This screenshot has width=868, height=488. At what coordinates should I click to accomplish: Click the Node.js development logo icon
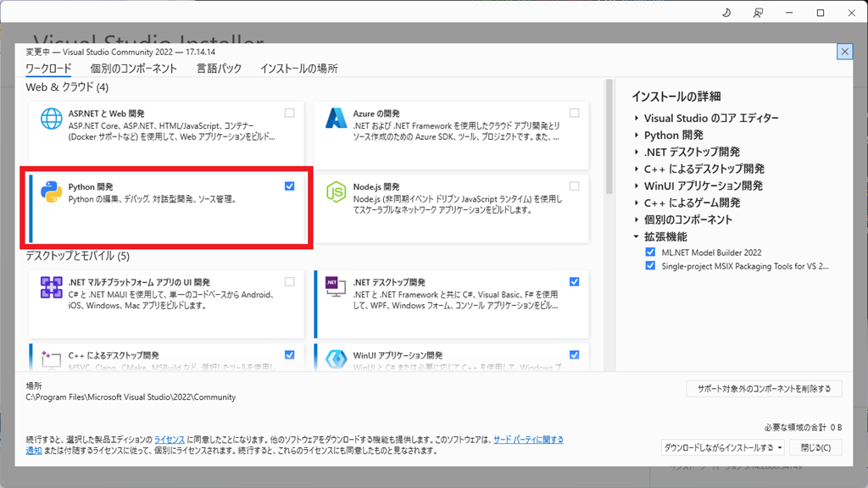pos(336,191)
